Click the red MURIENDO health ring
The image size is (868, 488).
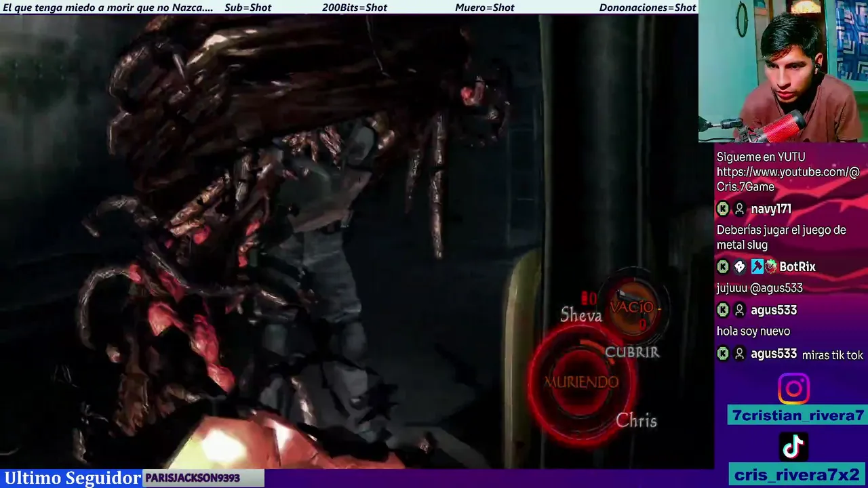[x=581, y=383]
